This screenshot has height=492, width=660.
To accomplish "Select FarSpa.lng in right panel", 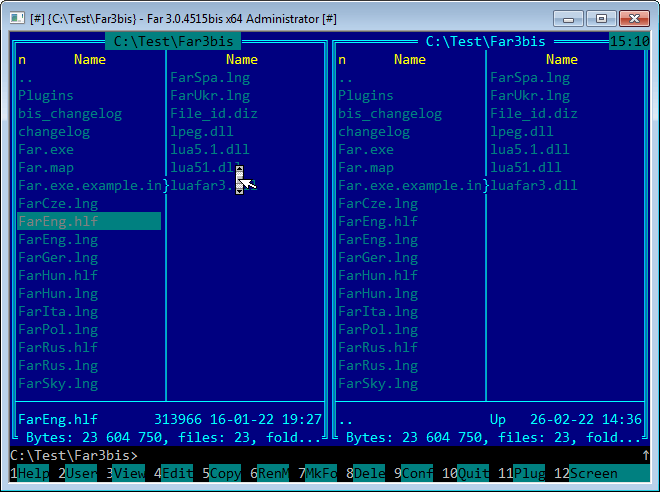I will pyautogui.click(x=530, y=77).
